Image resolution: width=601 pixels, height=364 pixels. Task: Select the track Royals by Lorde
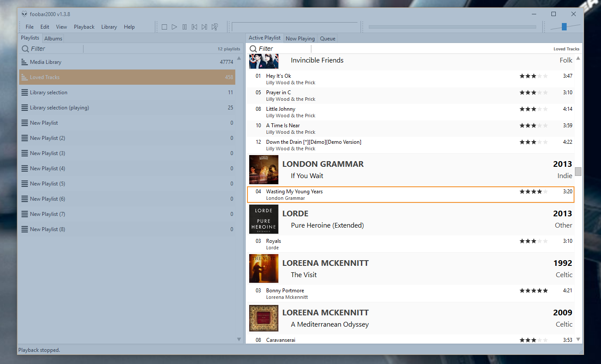411,244
